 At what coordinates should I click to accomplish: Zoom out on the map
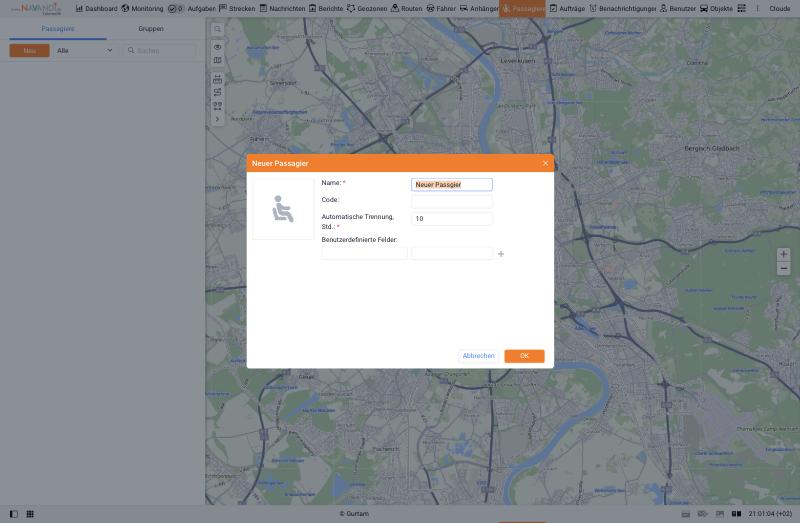783,268
